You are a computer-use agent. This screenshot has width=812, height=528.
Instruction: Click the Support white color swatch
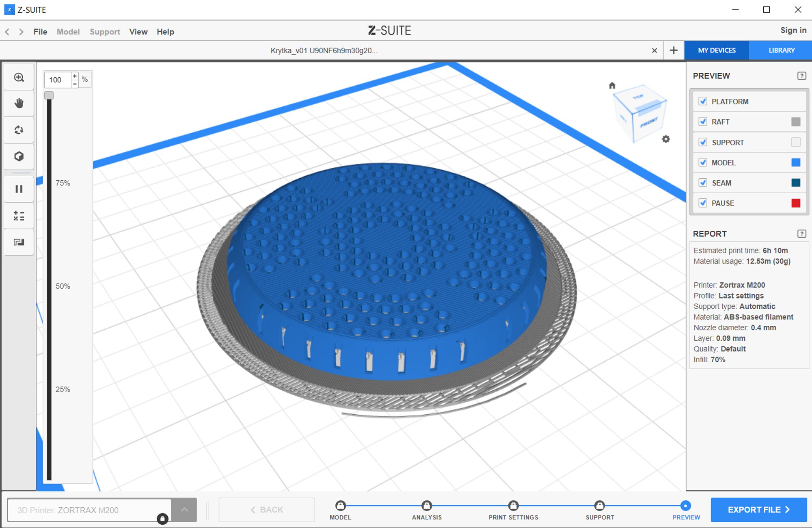(796, 142)
